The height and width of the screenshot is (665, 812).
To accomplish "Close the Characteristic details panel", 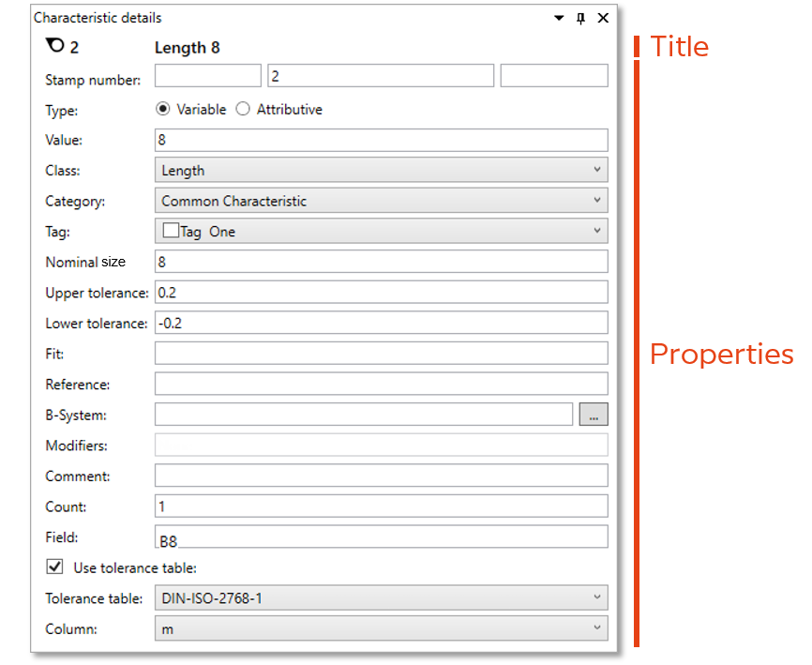I will point(603,18).
